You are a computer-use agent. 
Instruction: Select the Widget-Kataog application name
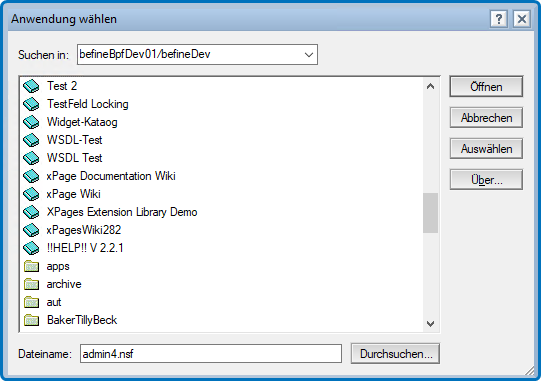pos(82,122)
